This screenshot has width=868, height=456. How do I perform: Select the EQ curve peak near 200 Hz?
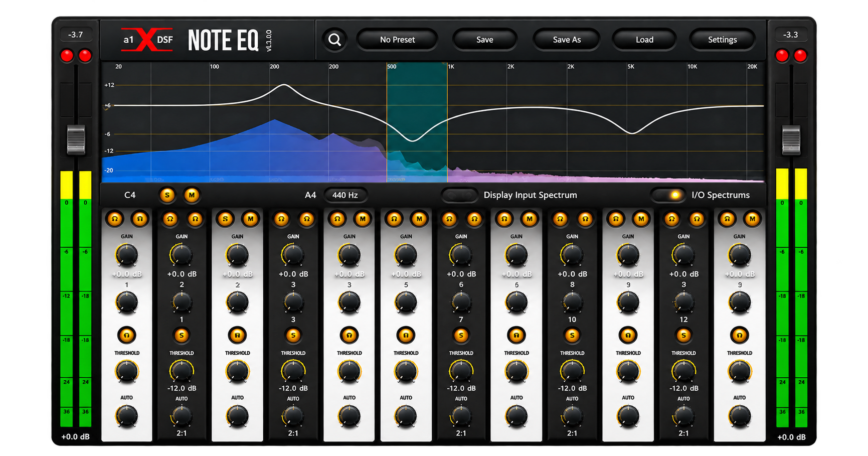[x=284, y=85]
